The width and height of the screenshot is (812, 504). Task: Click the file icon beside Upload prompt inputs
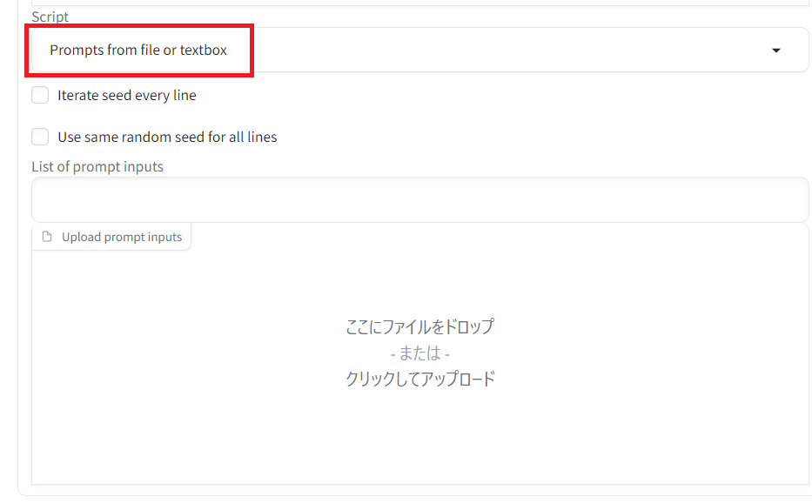(x=47, y=237)
